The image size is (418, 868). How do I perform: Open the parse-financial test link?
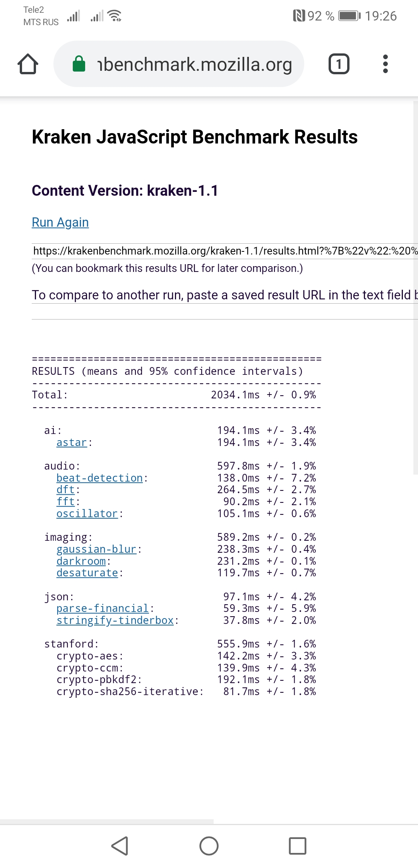103,608
